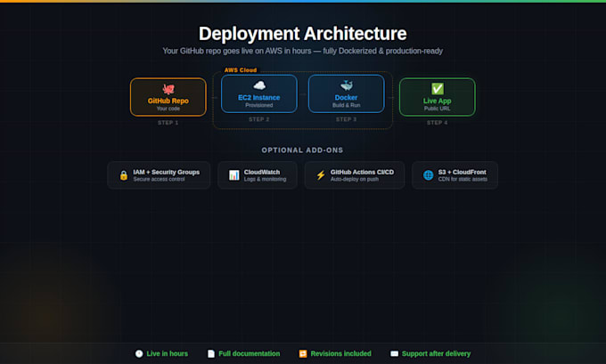Click the subtitle about GitHub repo going live
The width and height of the screenshot is (606, 364).
[x=303, y=51]
